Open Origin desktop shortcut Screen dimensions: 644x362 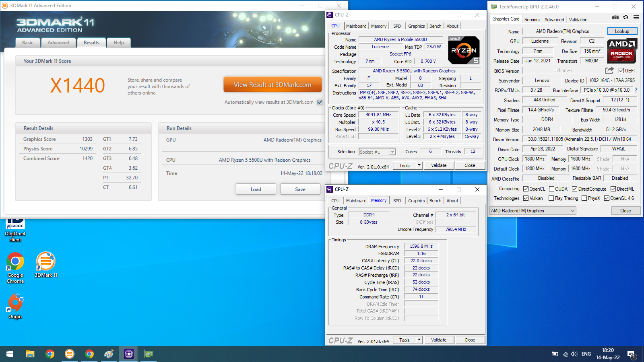tap(15, 306)
